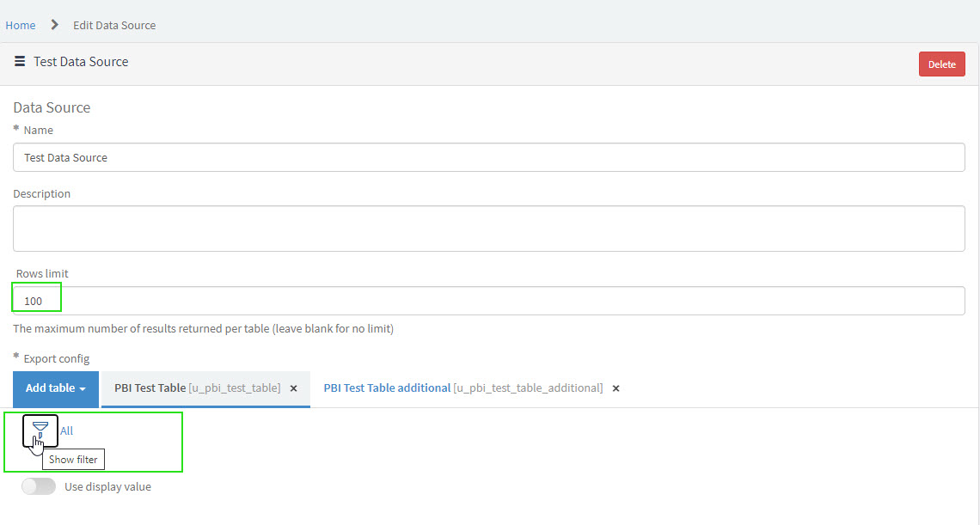Click the breadcrumb chevron arrow after Home

55,25
